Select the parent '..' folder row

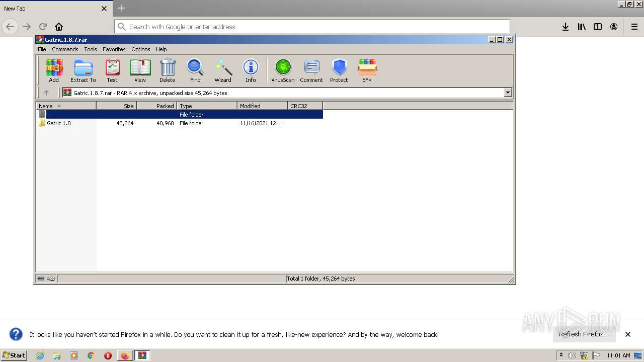180,115
